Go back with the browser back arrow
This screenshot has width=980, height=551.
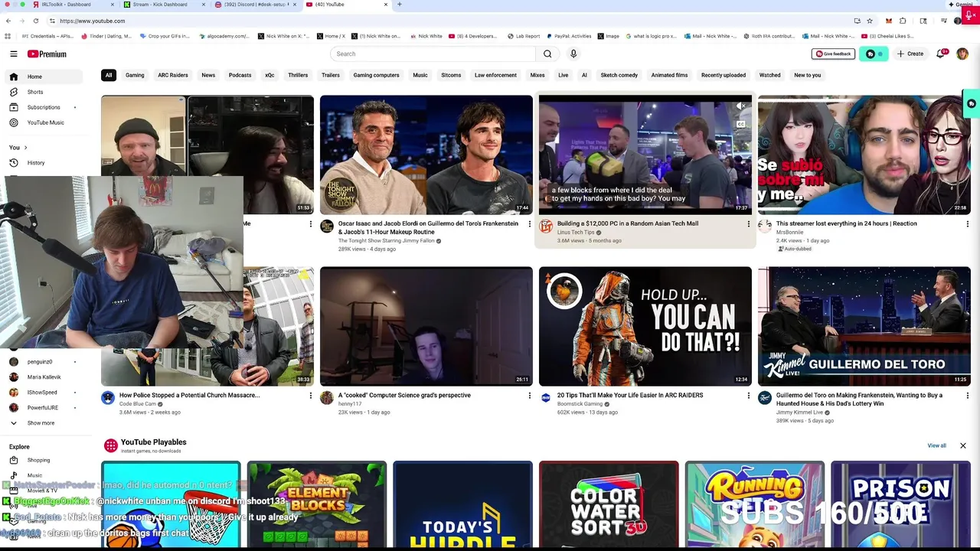pyautogui.click(x=8, y=21)
